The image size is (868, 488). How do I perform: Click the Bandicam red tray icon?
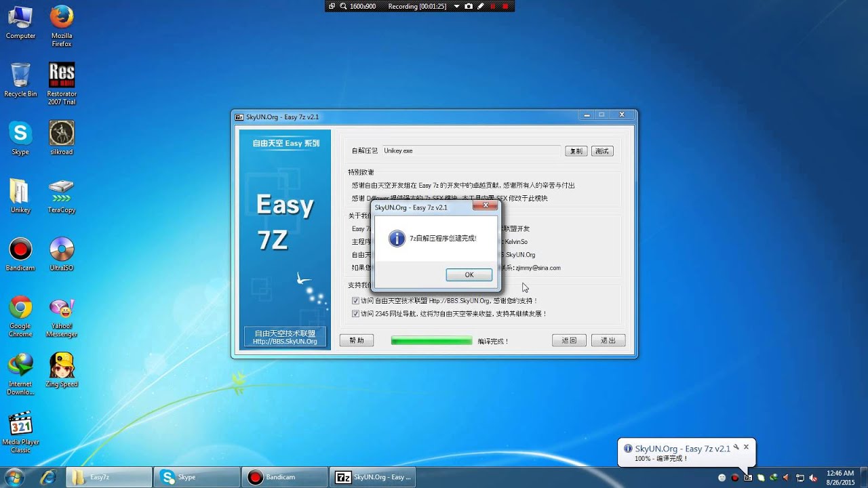pos(734,478)
